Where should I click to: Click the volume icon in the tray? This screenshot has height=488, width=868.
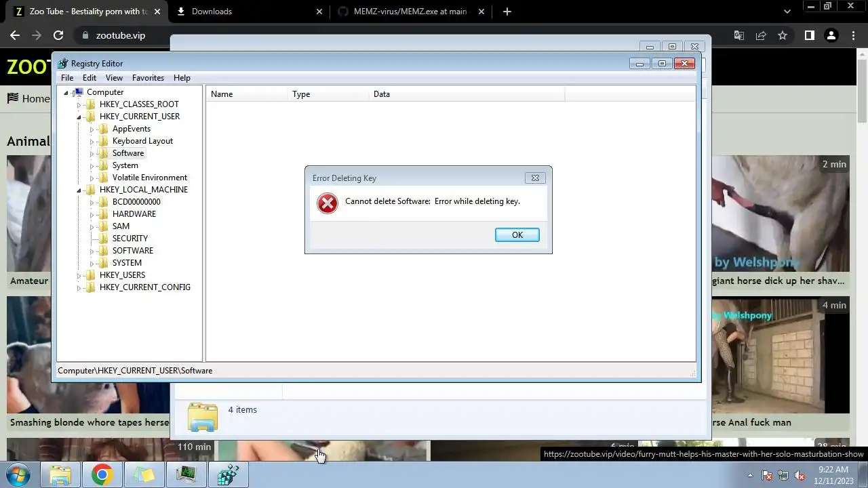click(x=800, y=475)
